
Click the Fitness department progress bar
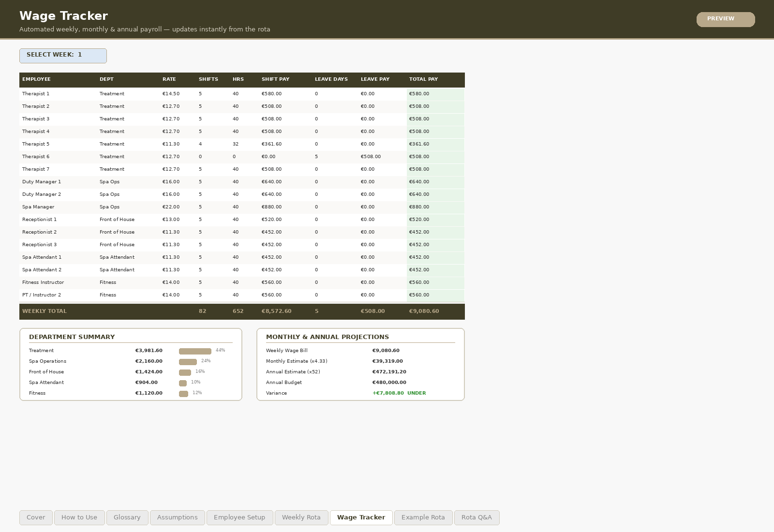point(183,394)
